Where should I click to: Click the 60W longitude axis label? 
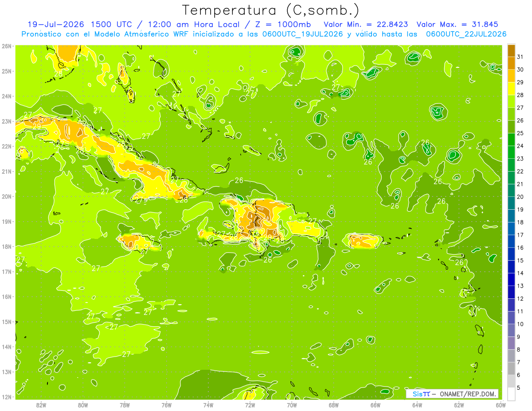[501, 405]
